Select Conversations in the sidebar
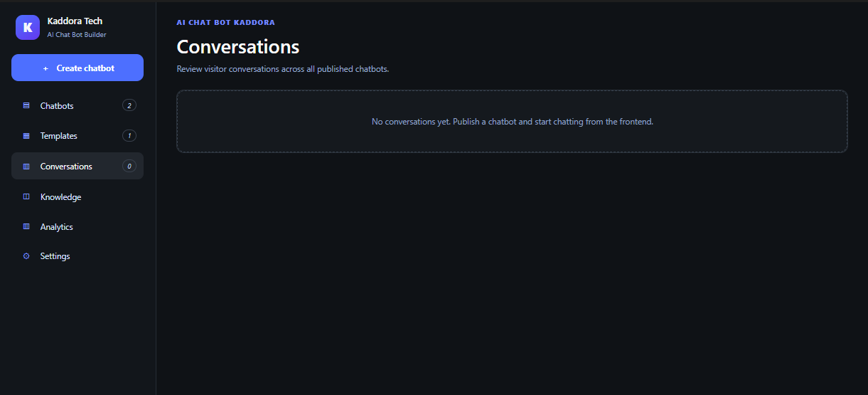The image size is (868, 395). [77, 166]
